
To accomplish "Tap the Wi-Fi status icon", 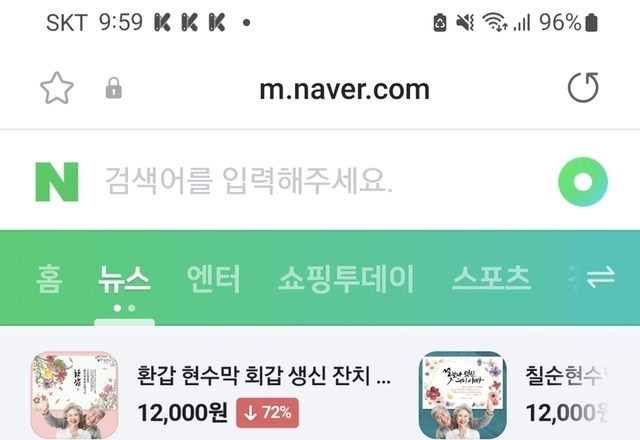I will (495, 22).
